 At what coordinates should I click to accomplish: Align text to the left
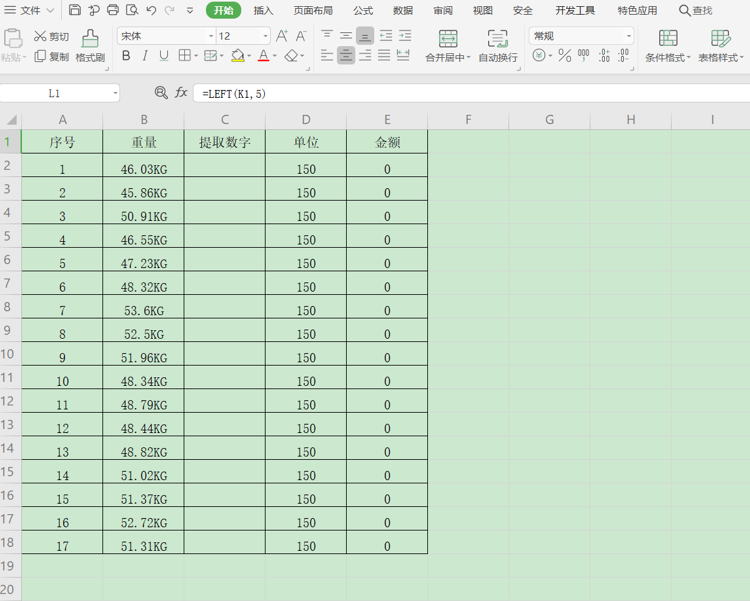coord(327,56)
